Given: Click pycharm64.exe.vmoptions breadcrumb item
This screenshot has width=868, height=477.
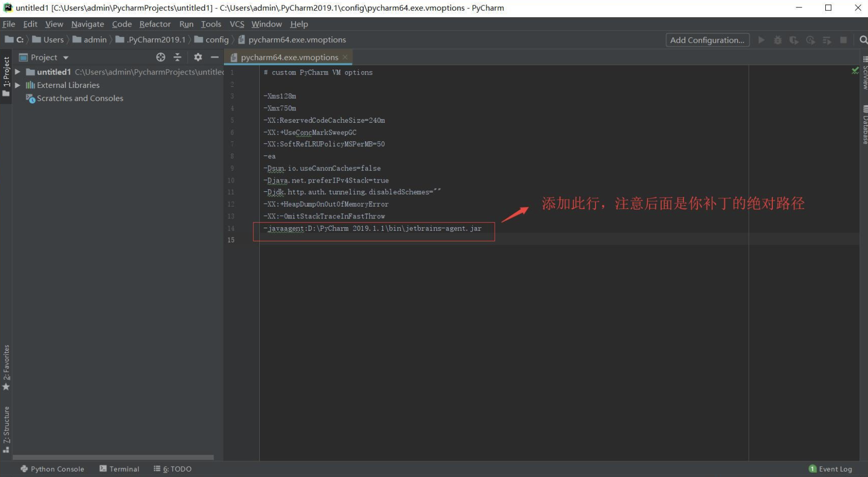Looking at the screenshot, I should 292,40.
